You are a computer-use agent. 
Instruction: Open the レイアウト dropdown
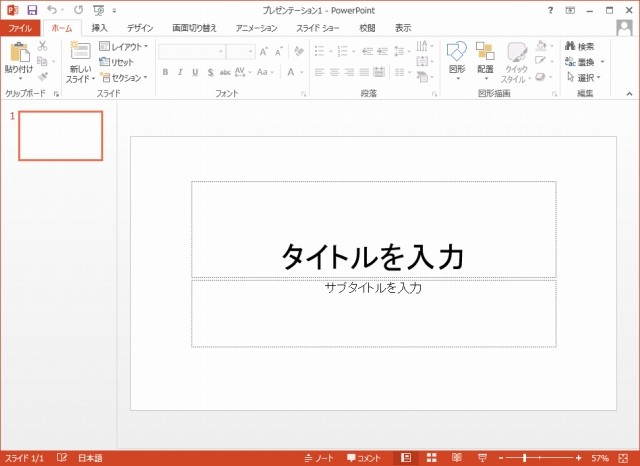pos(123,47)
